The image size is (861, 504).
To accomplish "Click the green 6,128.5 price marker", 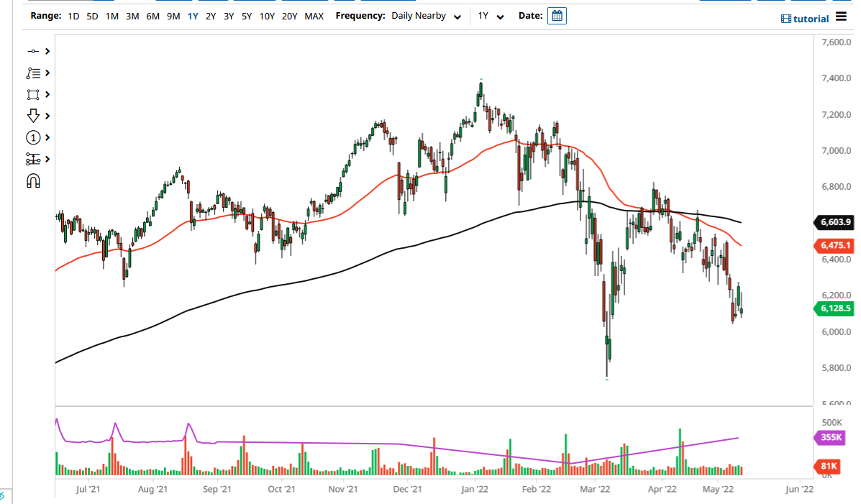I will pyautogui.click(x=835, y=308).
